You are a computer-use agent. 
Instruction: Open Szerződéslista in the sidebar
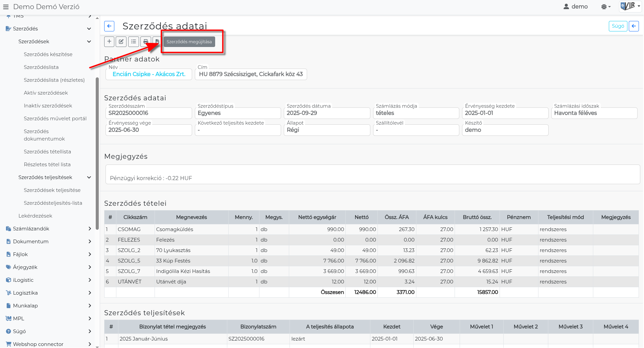click(x=41, y=67)
